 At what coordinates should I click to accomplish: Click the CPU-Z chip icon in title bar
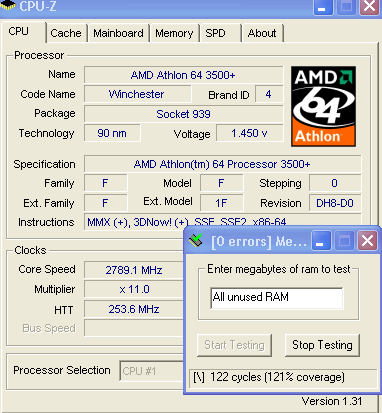[x=8, y=5]
